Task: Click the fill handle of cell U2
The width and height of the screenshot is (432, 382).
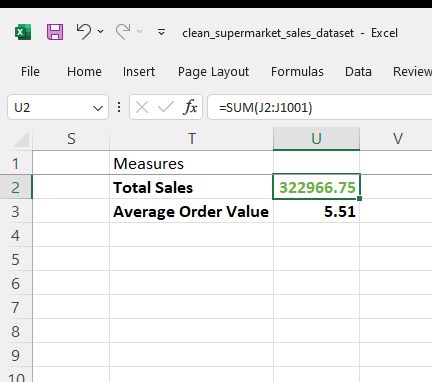Action: click(359, 199)
